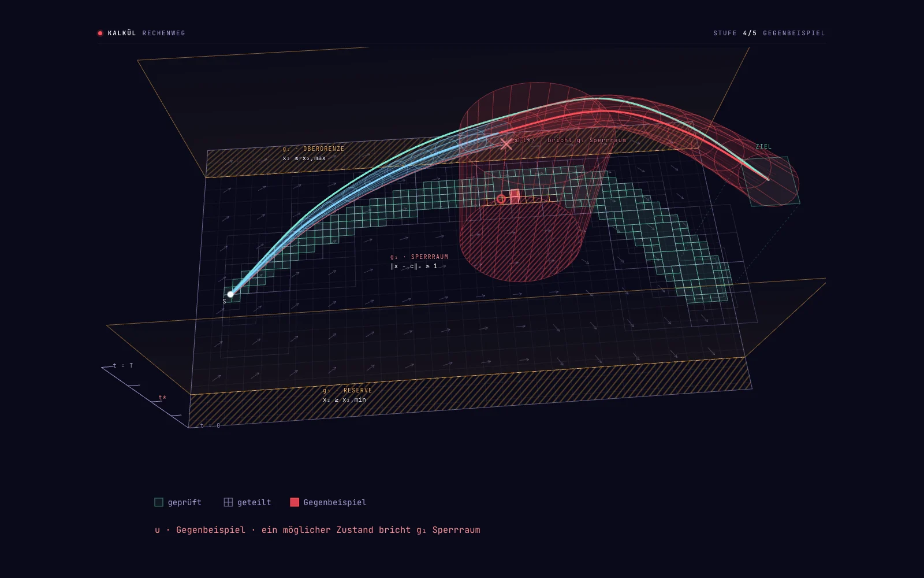Click the GEGENBEISPIEL stage title
Screen dimensions: 924x578
pyautogui.click(x=794, y=33)
